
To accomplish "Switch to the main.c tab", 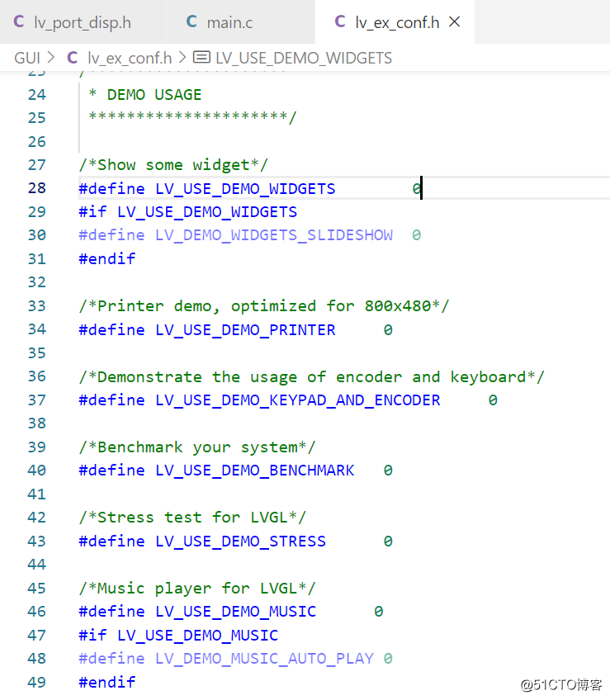I will [240, 21].
